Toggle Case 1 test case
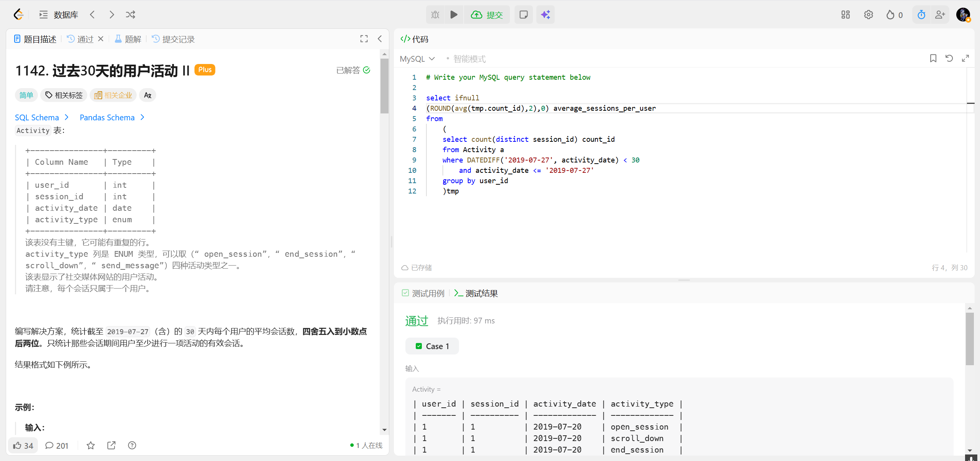The image size is (980, 461). click(x=432, y=346)
